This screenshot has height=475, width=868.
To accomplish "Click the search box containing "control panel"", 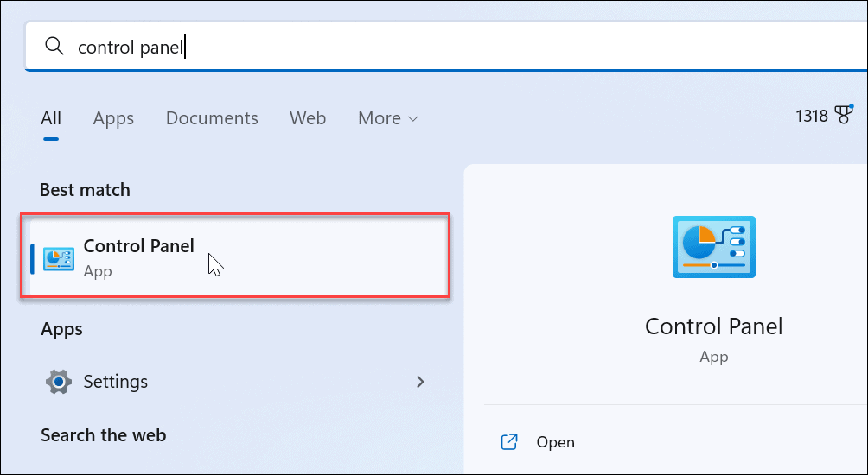I will click(432, 47).
